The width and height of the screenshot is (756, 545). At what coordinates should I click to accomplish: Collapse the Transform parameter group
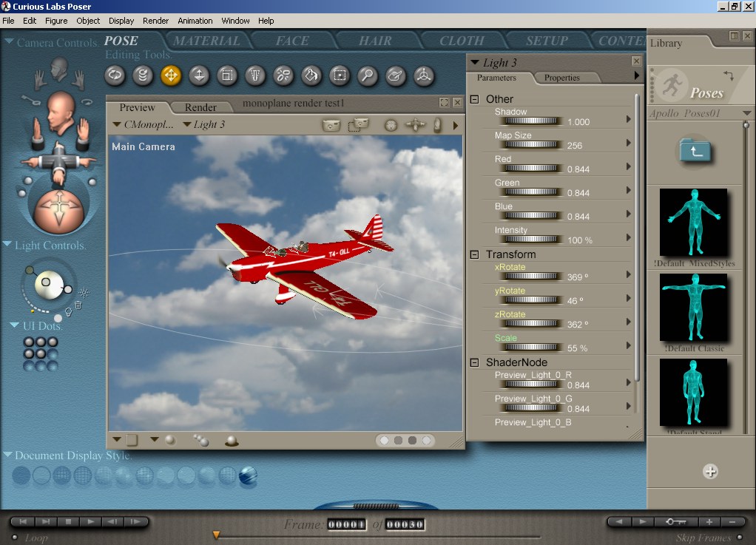coord(475,254)
